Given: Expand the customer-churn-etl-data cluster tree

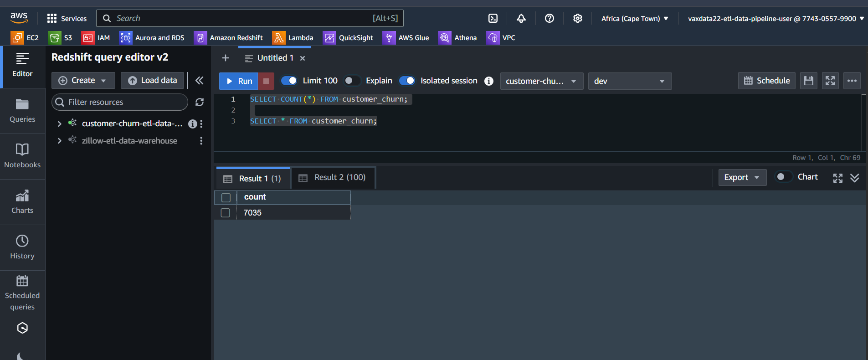Looking at the screenshot, I should point(59,124).
